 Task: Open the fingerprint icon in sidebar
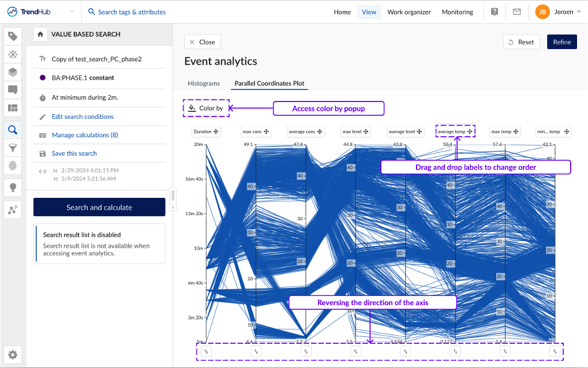coord(13,166)
